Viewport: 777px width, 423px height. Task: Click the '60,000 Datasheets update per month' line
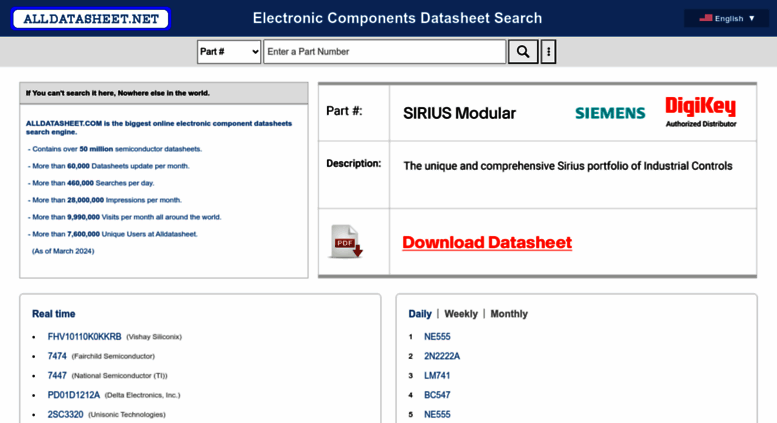(109, 166)
